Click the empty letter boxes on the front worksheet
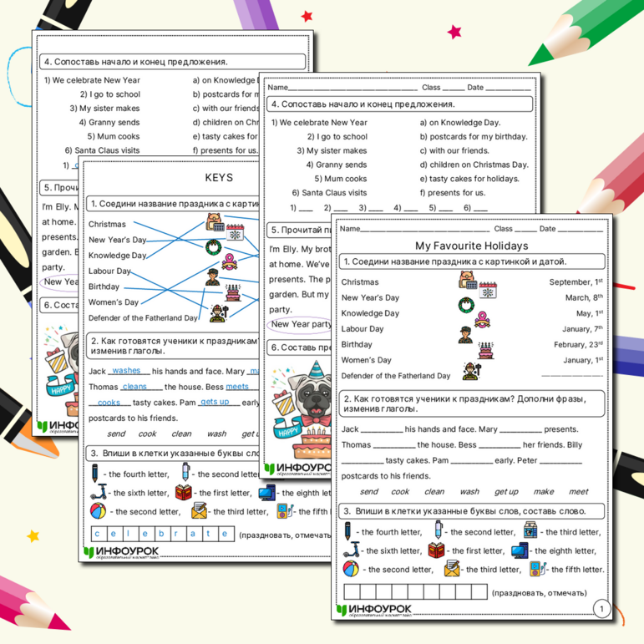The width and height of the screenshot is (644, 644). [415, 592]
